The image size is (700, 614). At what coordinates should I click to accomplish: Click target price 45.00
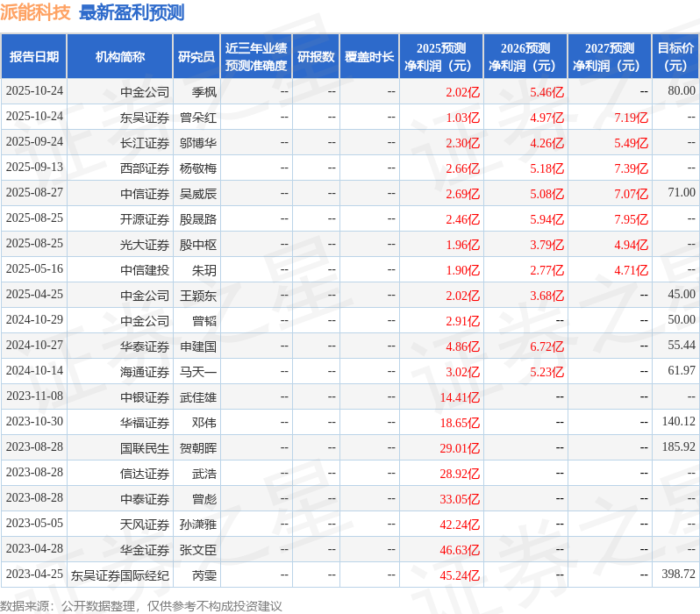click(x=682, y=294)
